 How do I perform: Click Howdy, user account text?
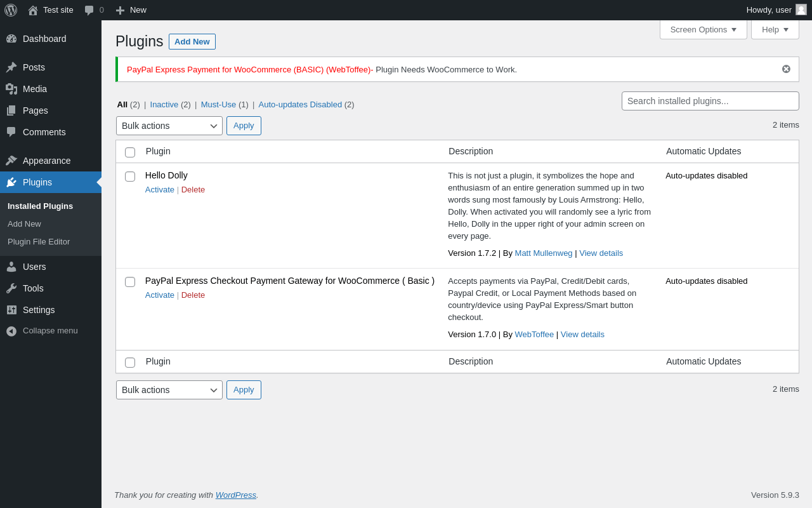(x=769, y=10)
